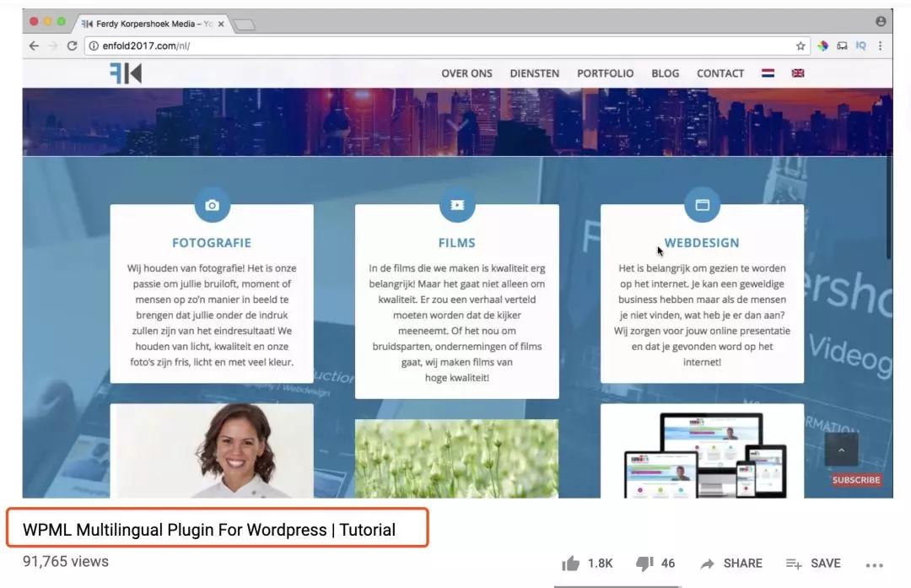Click the enfold2017.com address bar

[447, 46]
